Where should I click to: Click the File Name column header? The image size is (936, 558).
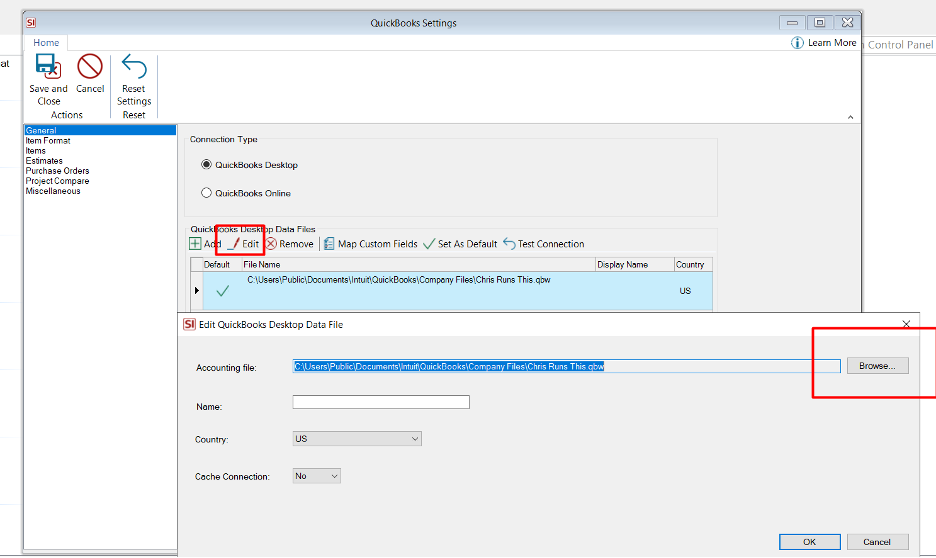[418, 264]
